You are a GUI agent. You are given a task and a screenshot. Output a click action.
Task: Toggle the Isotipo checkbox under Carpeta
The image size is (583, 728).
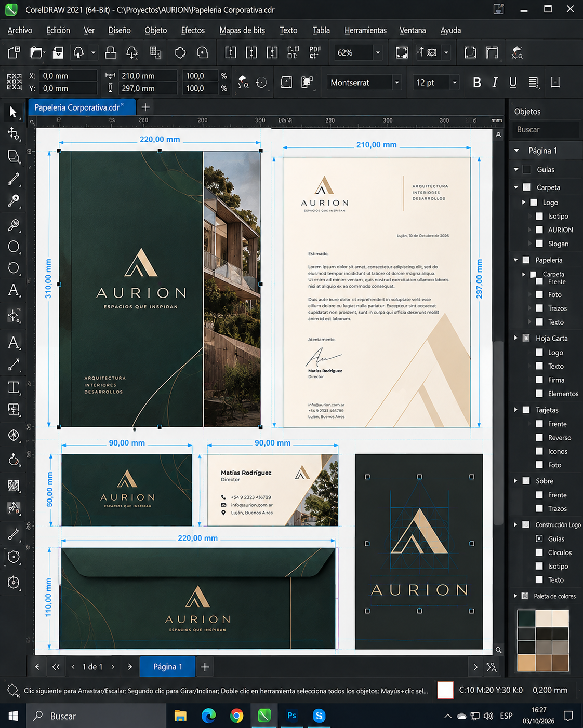coord(539,216)
